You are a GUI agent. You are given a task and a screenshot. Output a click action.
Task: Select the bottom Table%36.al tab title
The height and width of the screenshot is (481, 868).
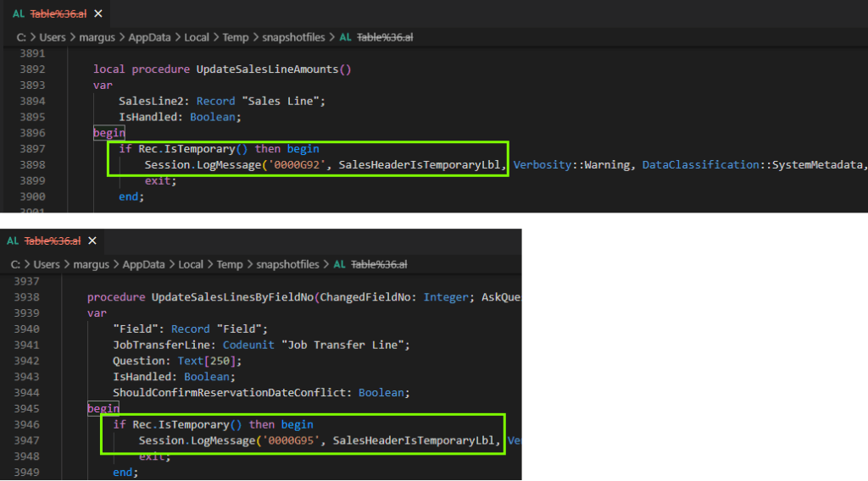tap(53, 240)
